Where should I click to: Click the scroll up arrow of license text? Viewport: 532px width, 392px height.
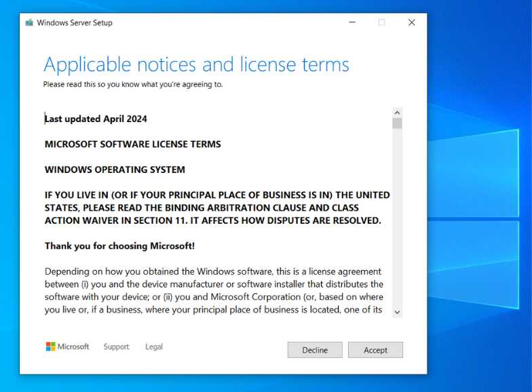click(x=397, y=113)
